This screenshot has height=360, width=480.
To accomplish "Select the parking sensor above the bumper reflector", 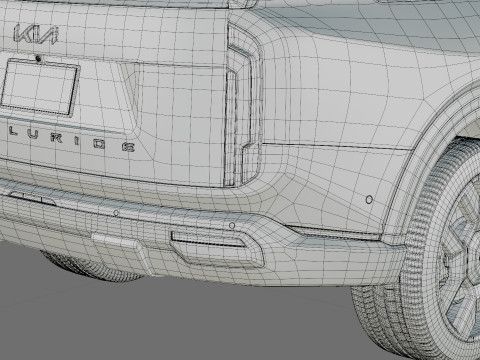I will pos(232,226).
